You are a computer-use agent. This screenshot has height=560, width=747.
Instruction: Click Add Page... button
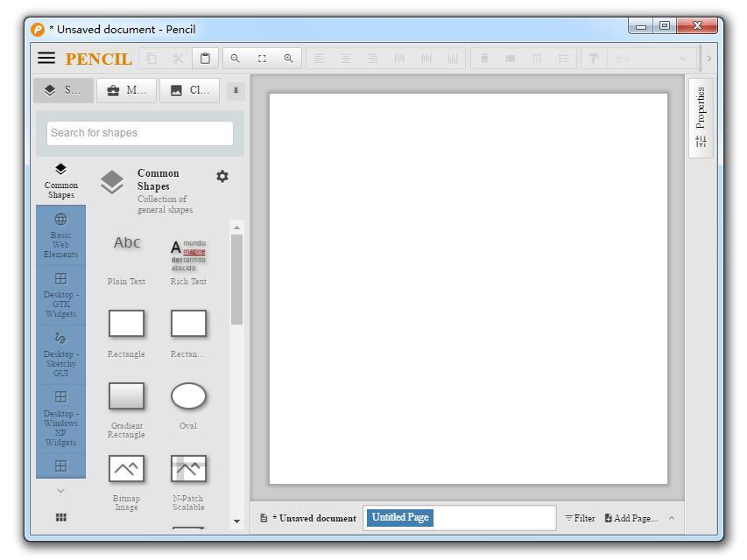[631, 518]
